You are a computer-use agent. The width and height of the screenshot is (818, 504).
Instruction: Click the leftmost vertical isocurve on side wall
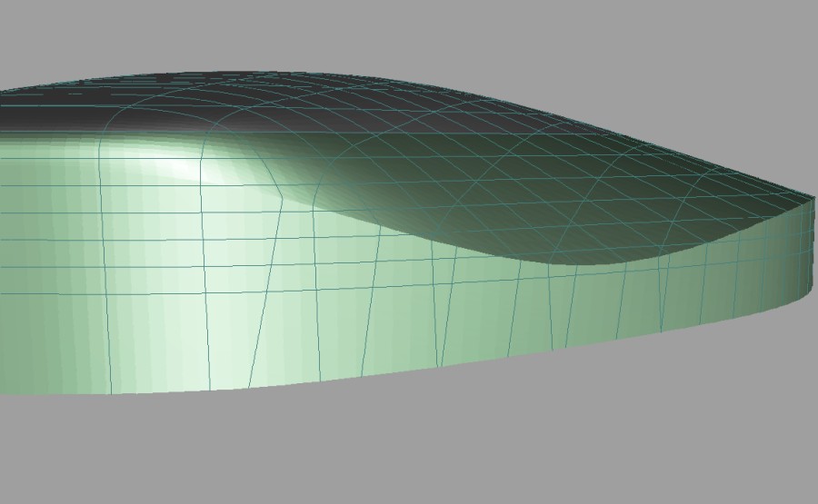100,272
